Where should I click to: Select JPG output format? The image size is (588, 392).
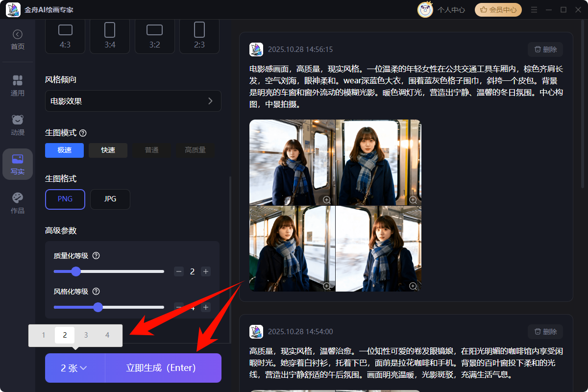click(x=110, y=199)
